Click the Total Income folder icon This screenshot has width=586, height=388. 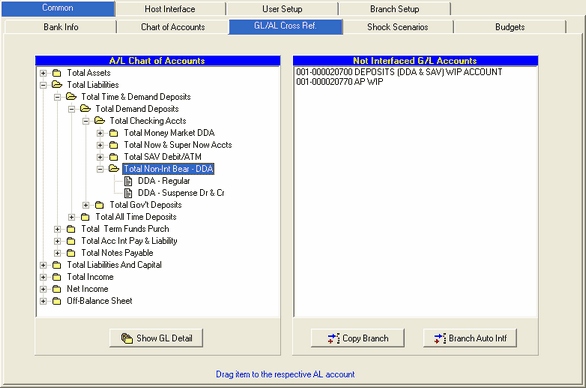point(57,277)
